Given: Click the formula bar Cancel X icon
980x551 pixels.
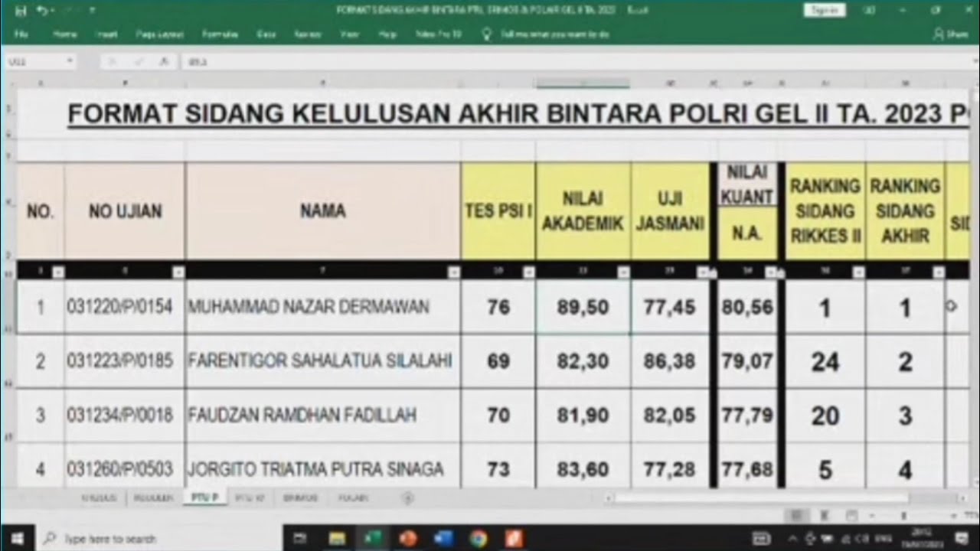Looking at the screenshot, I should (x=112, y=61).
